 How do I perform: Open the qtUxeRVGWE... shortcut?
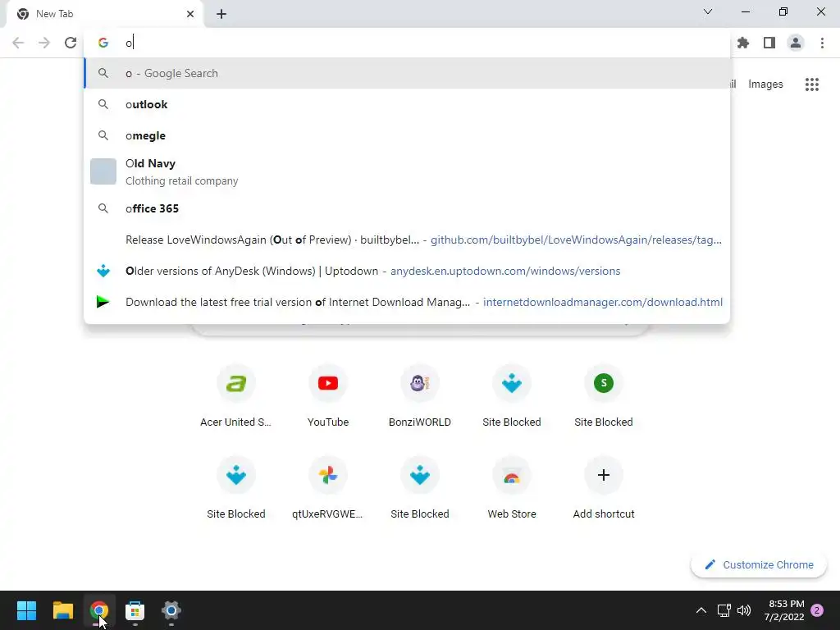(328, 489)
